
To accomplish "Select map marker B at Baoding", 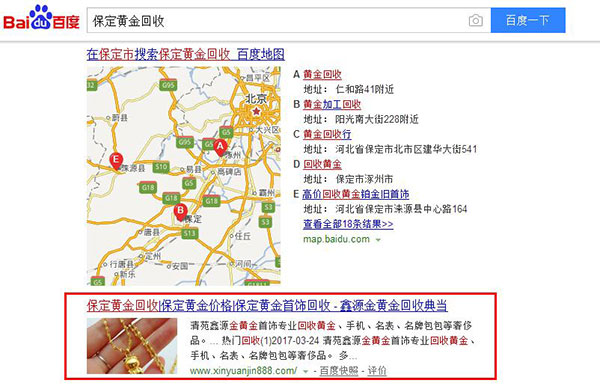I will tap(180, 212).
